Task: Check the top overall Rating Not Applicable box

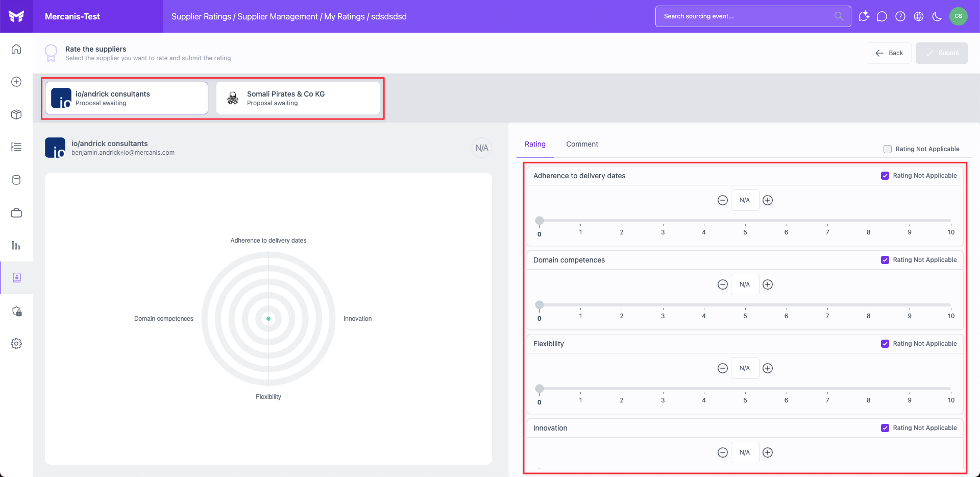Action: [888, 149]
